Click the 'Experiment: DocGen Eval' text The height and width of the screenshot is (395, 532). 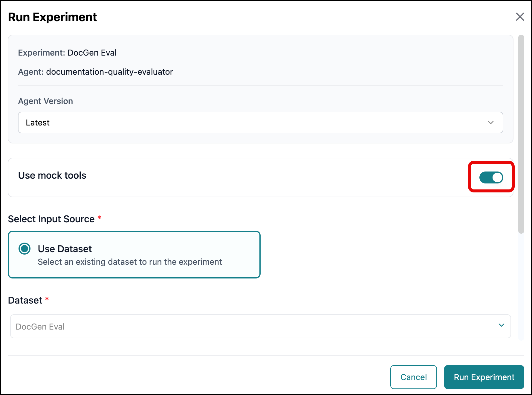67,53
